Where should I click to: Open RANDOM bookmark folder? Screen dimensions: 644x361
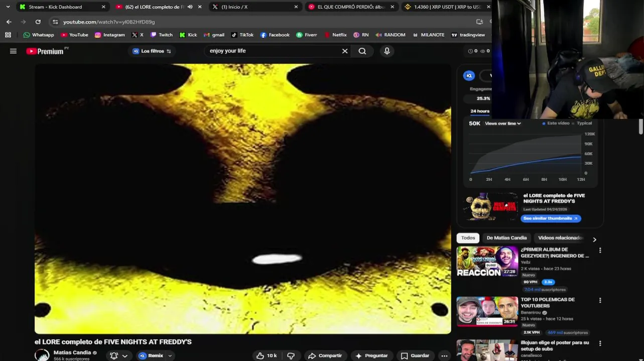coord(390,35)
